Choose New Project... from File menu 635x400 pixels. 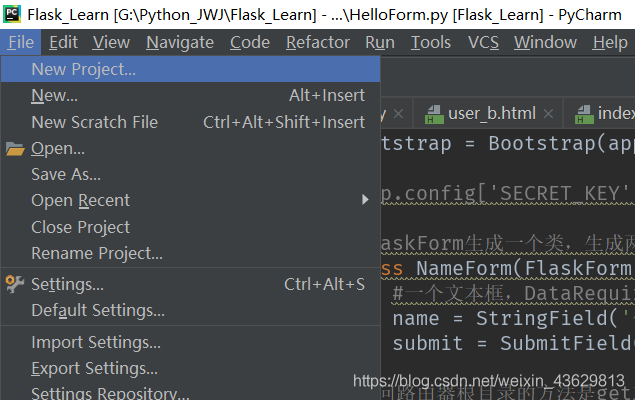190,69
